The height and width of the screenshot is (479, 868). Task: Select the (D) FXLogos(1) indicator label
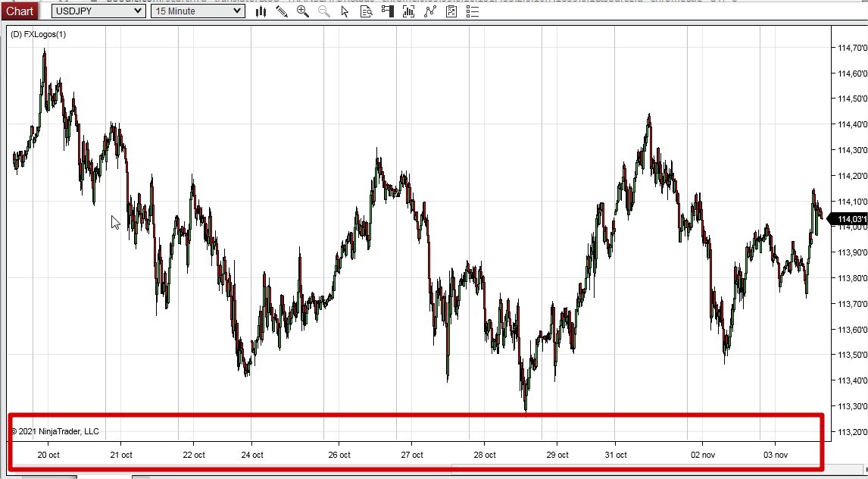point(38,34)
